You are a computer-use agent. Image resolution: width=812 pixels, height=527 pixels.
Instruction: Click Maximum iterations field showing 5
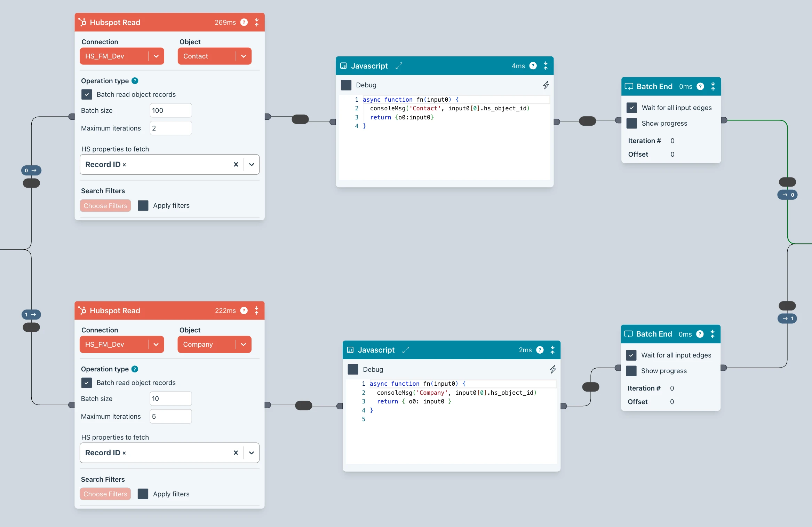pyautogui.click(x=170, y=417)
